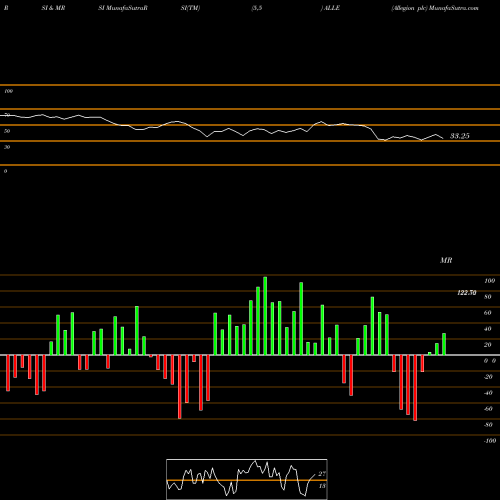Click the 0 axis label of the RSI panel
The width and height of the screenshot is (500, 500).
point(6,171)
